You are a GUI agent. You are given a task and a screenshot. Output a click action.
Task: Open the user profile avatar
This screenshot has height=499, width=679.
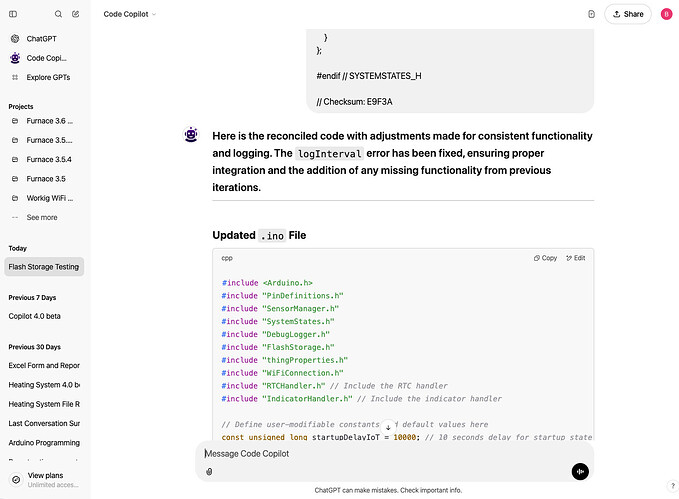coord(665,14)
